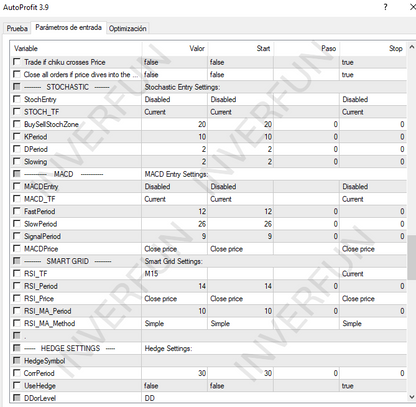Select the 'Stochastic Entry Settings:' cell

pos(274,87)
